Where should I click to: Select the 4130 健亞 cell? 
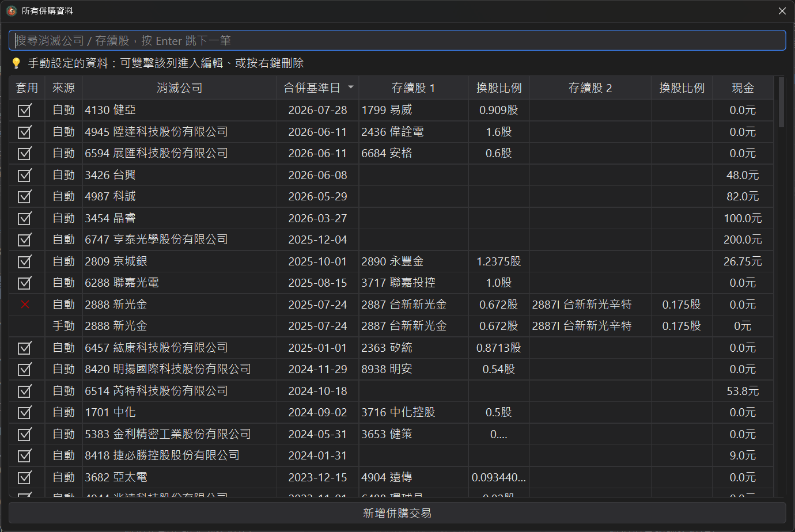click(180, 110)
